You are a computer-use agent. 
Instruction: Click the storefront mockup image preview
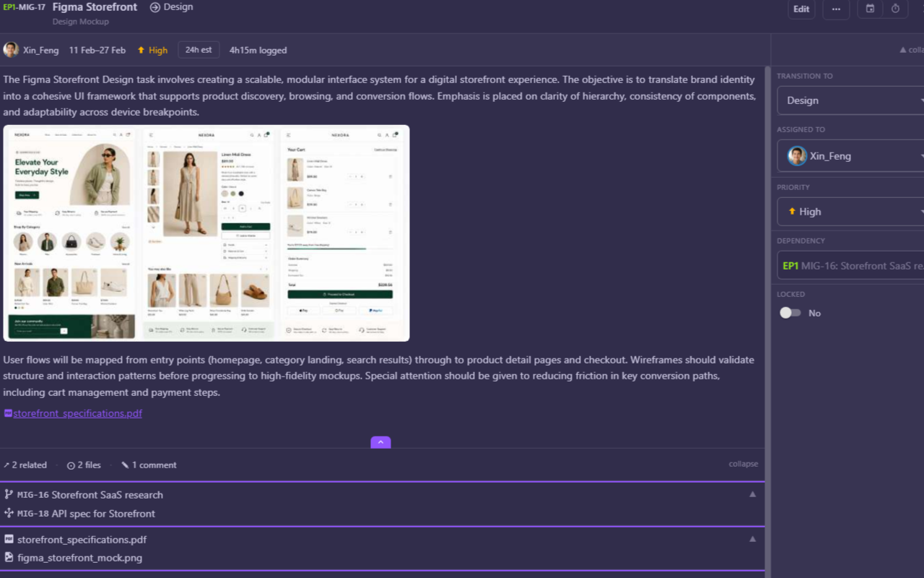point(206,233)
